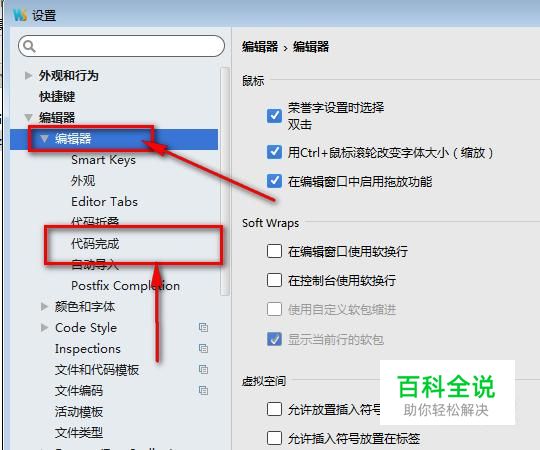The image size is (540, 450).
Task: Expand the 外观和行为 tree node
Action: 28,75
